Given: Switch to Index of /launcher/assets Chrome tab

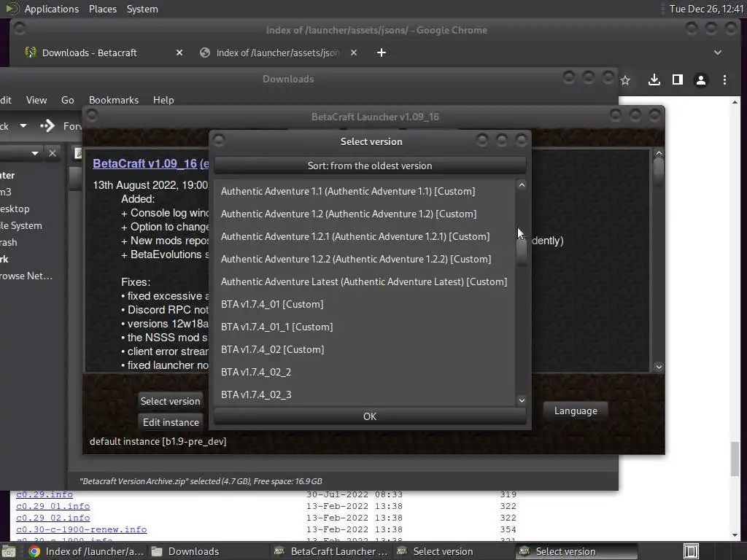Looking at the screenshot, I should click(x=278, y=52).
